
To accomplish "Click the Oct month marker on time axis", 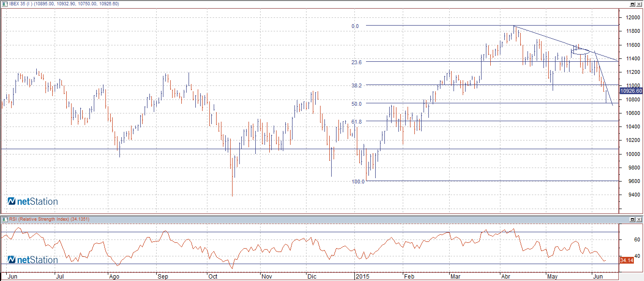I will [x=213, y=277].
